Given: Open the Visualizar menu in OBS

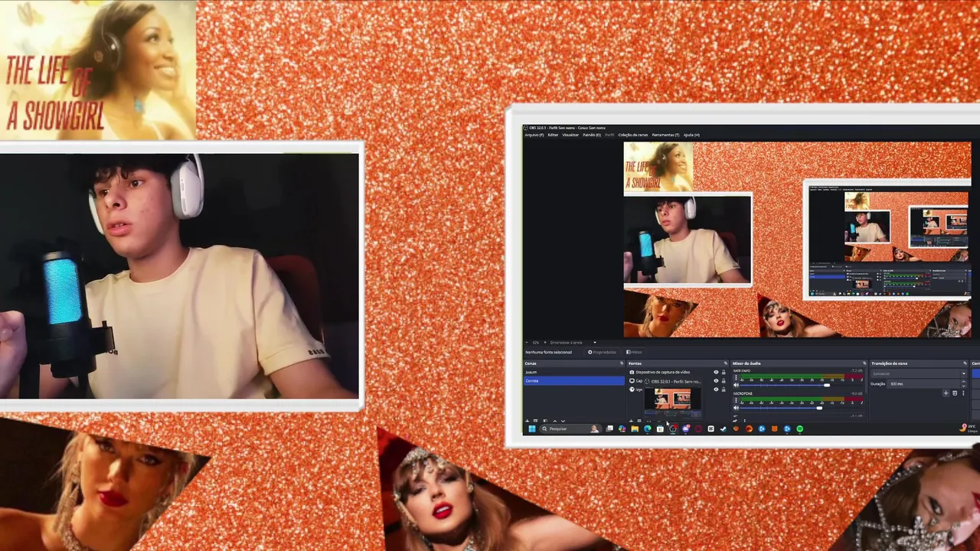Looking at the screenshot, I should [x=570, y=135].
